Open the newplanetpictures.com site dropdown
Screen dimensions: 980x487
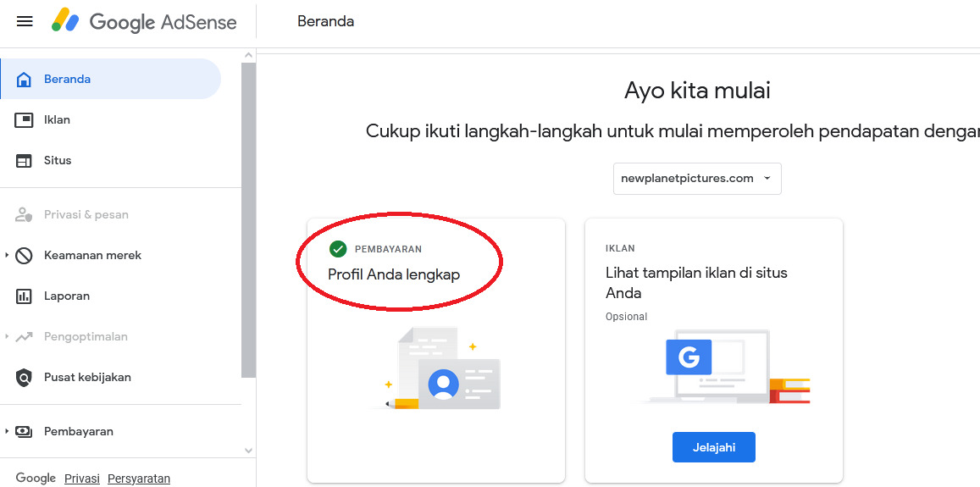[697, 179]
